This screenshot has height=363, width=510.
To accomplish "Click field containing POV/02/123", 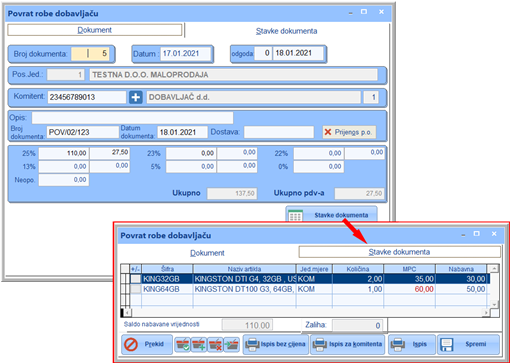I will [83, 132].
